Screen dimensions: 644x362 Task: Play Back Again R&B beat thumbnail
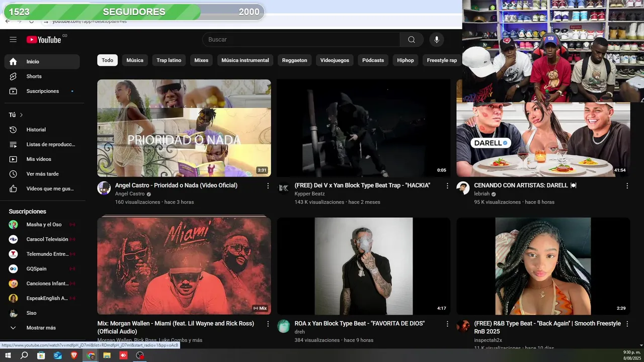coord(543,266)
